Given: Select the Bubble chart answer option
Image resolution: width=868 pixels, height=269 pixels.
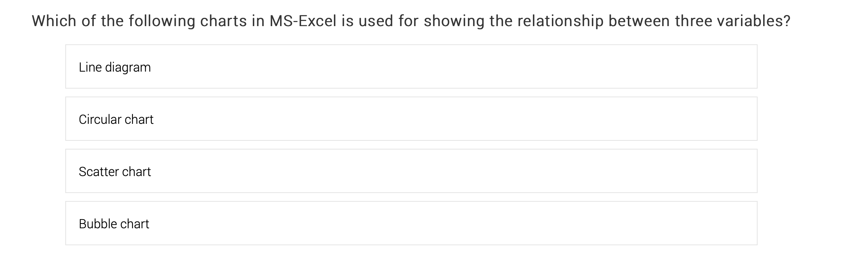Looking at the screenshot, I should (x=411, y=223).
